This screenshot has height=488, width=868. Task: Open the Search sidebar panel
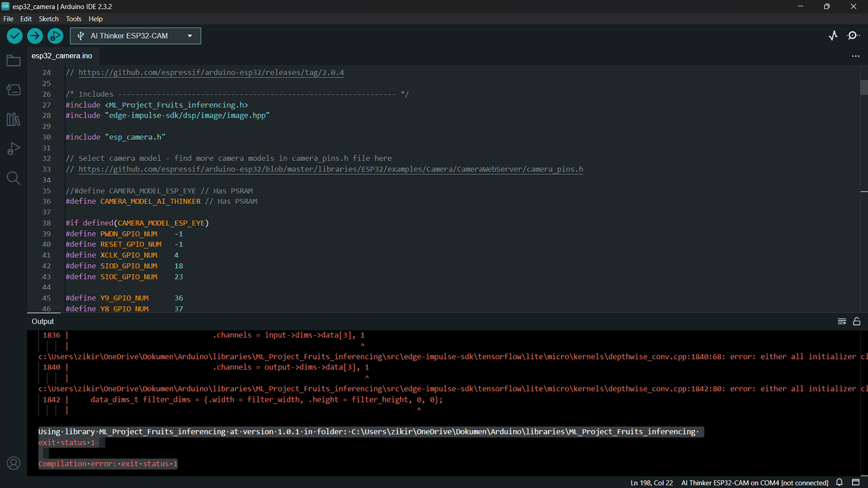pyautogui.click(x=13, y=179)
